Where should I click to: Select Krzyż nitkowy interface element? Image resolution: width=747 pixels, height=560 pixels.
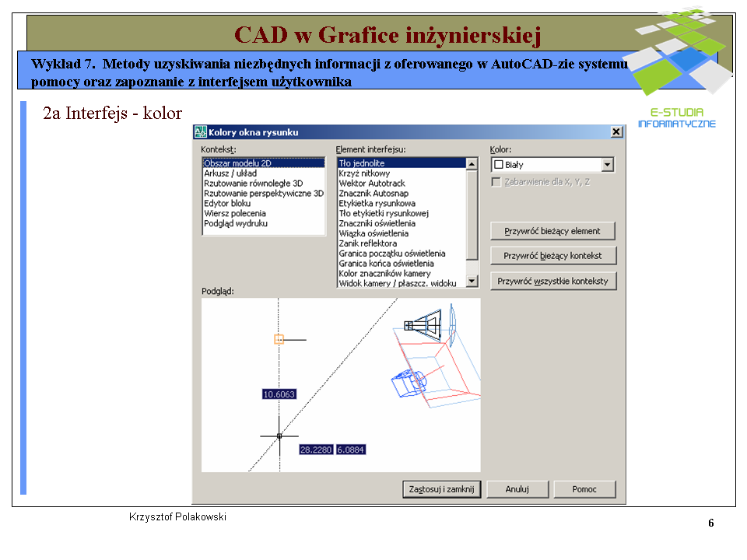pyautogui.click(x=402, y=173)
